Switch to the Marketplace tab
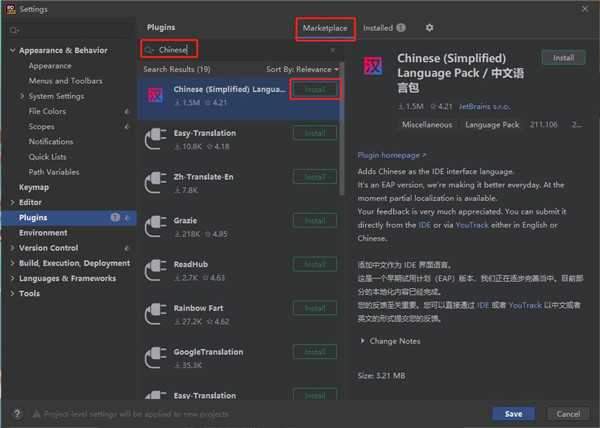 pyautogui.click(x=325, y=28)
